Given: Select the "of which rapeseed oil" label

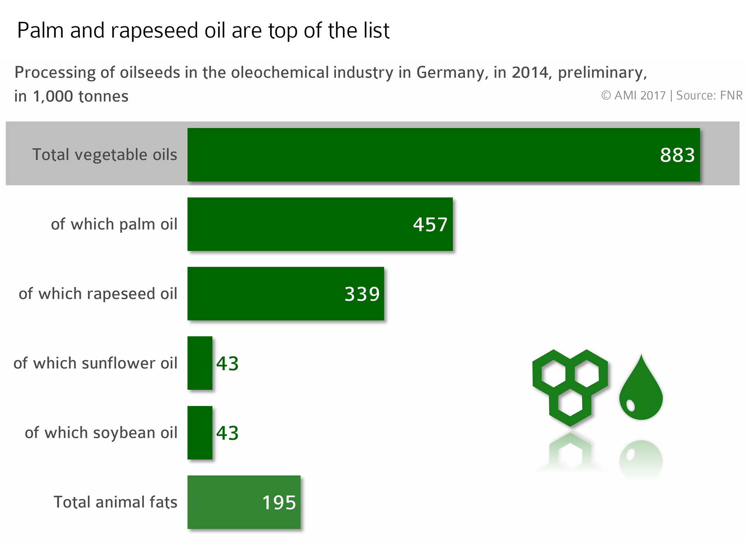Looking at the screenshot, I should tap(98, 294).
